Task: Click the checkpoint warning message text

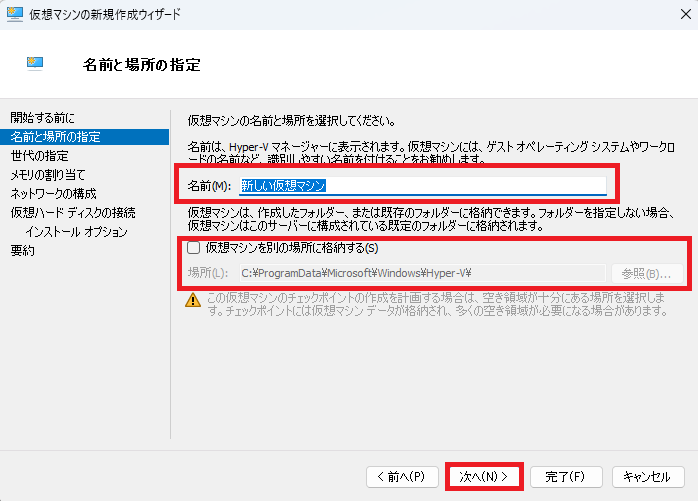Action: click(x=438, y=304)
